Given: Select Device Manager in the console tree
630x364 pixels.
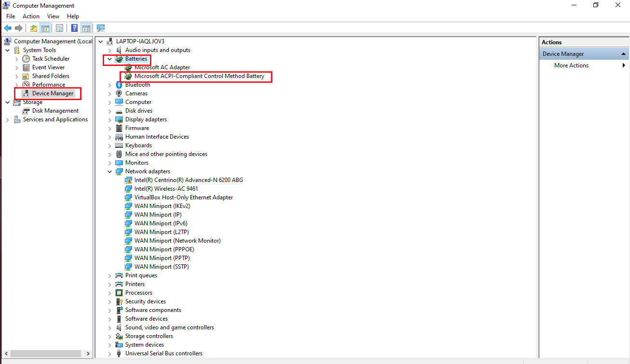Looking at the screenshot, I should click(53, 93).
